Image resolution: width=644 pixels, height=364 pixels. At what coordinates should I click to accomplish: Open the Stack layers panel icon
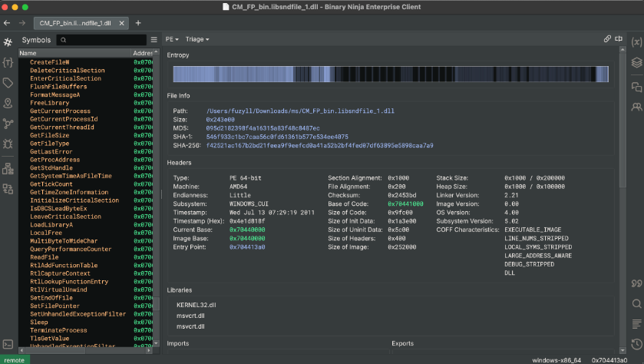pos(636,62)
